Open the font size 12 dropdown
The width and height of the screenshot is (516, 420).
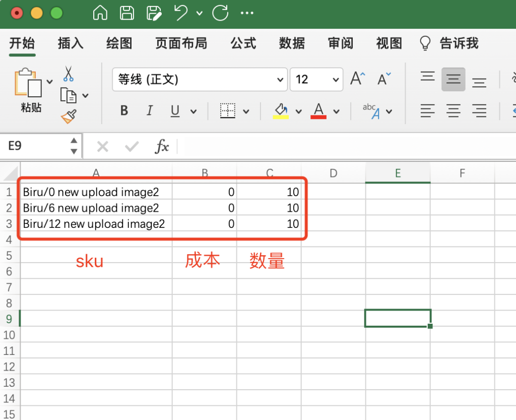click(316, 80)
